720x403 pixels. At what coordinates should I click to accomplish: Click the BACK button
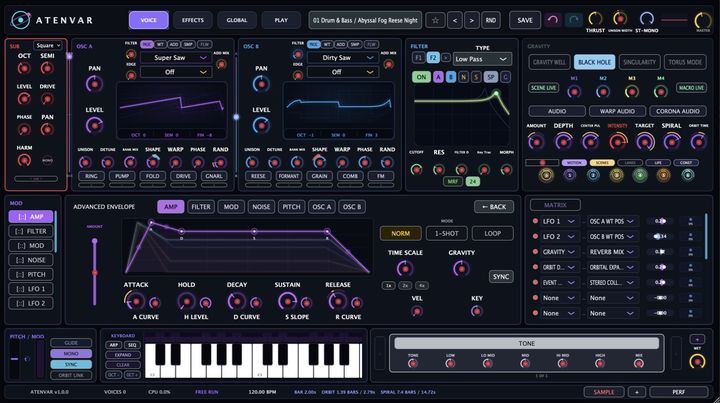point(494,207)
